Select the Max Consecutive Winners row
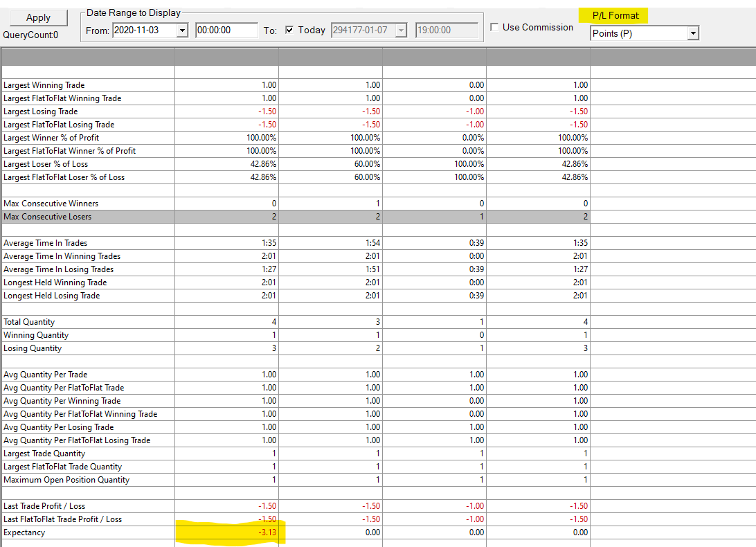Viewport: 756px width, 547px height. click(x=296, y=204)
